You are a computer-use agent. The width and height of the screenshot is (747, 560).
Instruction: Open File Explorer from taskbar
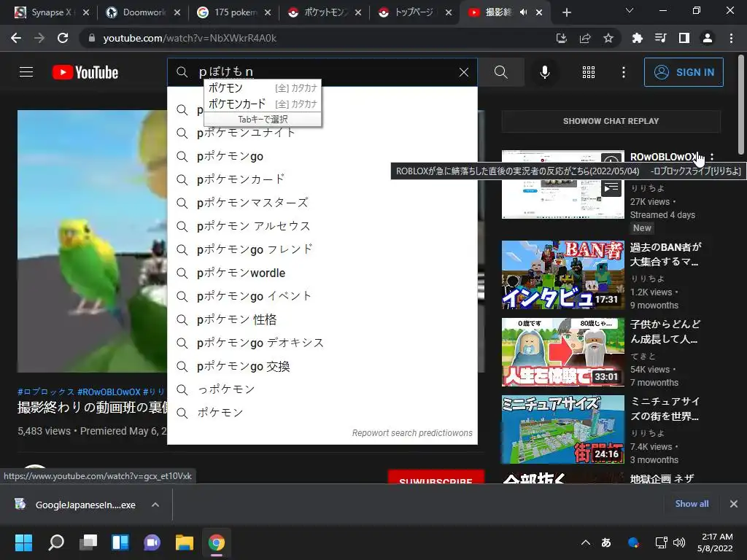point(185,542)
